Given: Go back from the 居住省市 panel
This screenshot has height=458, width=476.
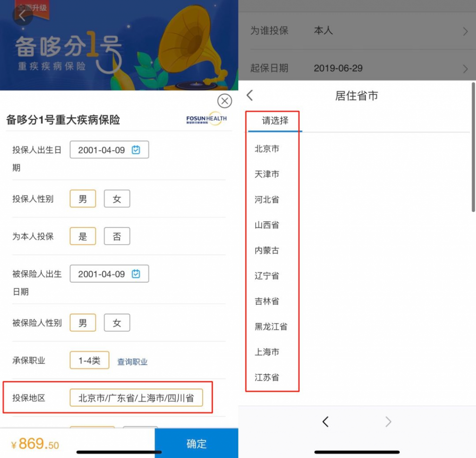Looking at the screenshot, I should click(x=250, y=95).
